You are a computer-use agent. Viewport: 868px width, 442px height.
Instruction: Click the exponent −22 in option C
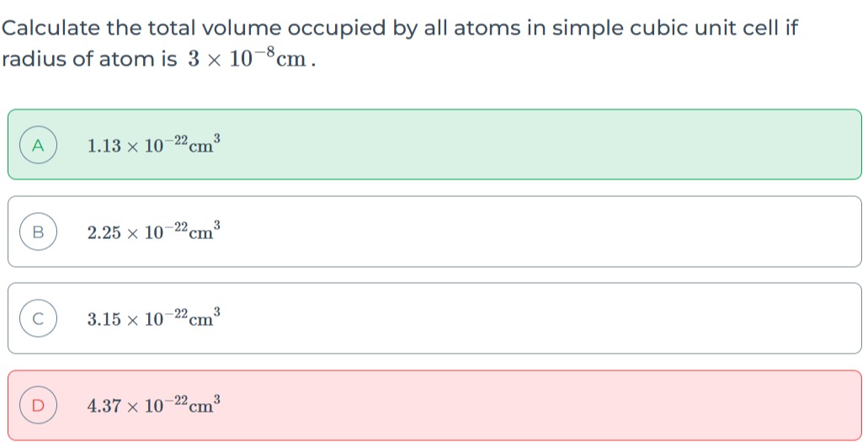coord(176,313)
